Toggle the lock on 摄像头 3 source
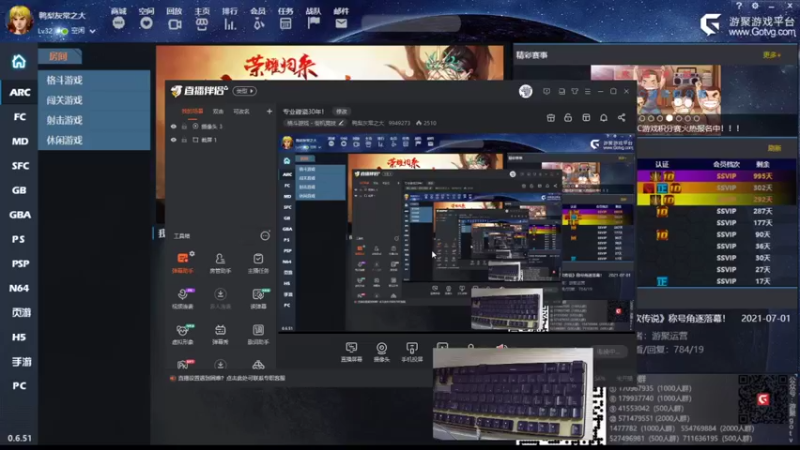The height and width of the screenshot is (450, 800). 184,127
